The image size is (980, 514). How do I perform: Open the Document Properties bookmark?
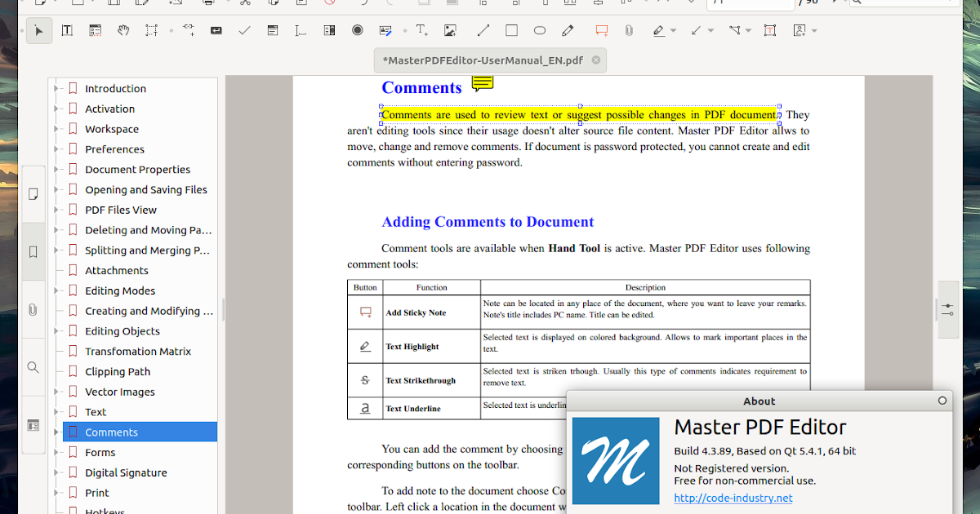click(137, 170)
